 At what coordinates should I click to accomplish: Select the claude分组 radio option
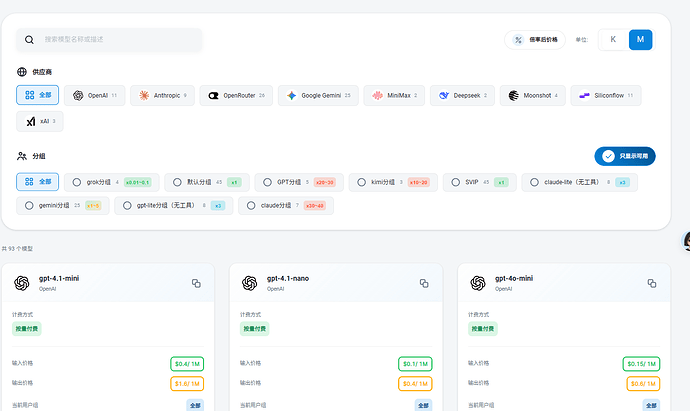[251, 206]
